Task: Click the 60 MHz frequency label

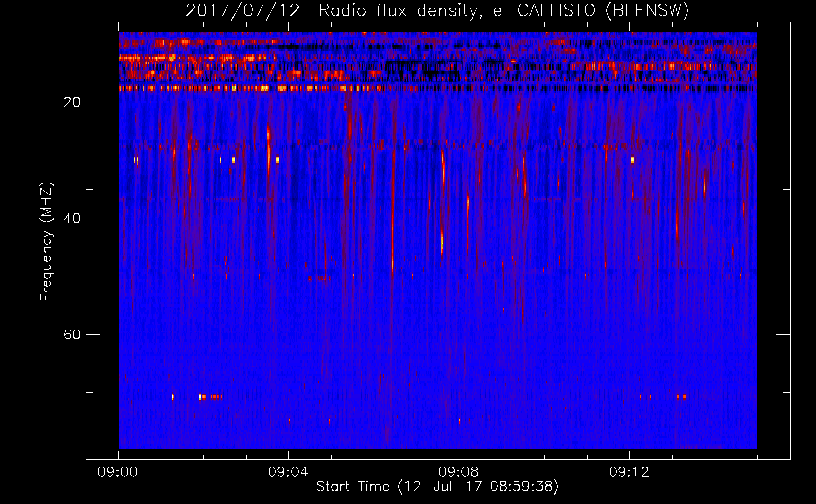Action: [72, 335]
